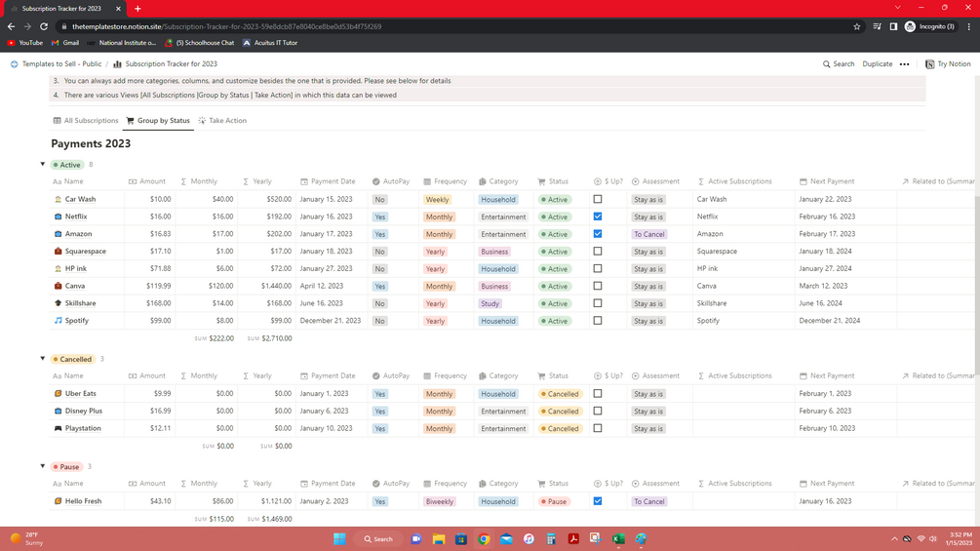Click the Biweekly tag for Hello Fresh
Viewport: 980px width, 551px height.
pyautogui.click(x=440, y=501)
